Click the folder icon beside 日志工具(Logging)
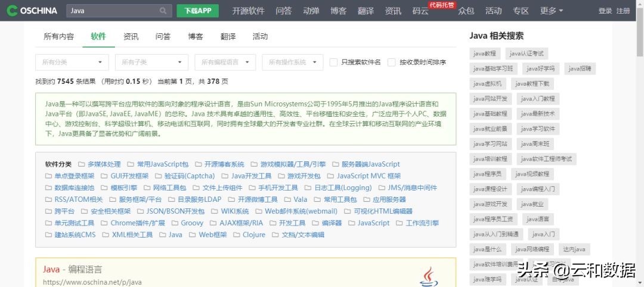This screenshot has width=644, height=287. point(308,188)
